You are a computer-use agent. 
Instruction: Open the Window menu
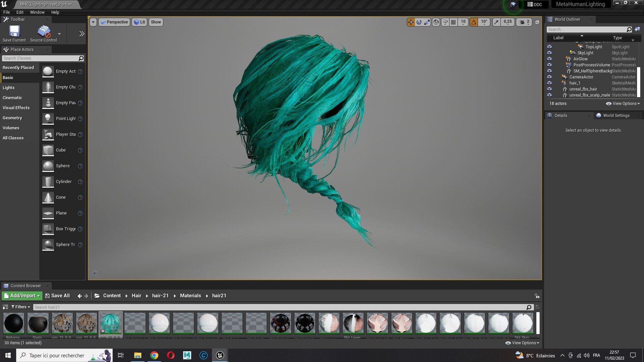click(37, 12)
